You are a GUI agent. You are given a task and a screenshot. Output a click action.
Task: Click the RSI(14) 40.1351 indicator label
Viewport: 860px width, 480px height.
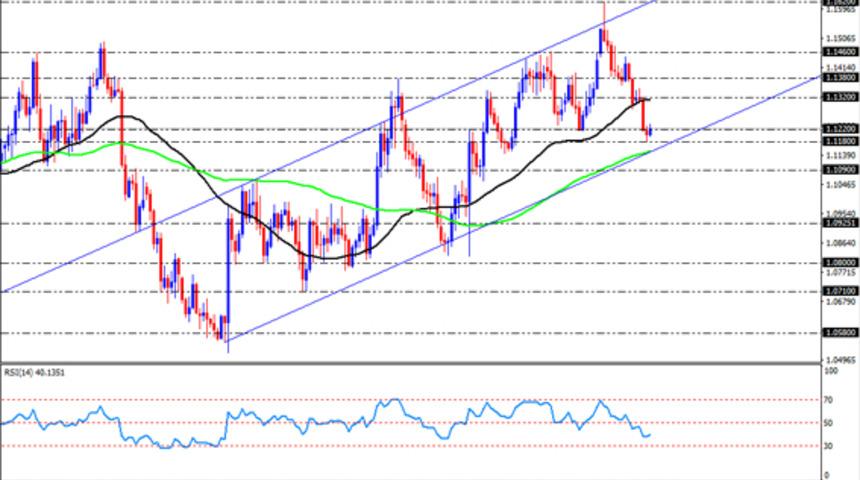click(35, 372)
